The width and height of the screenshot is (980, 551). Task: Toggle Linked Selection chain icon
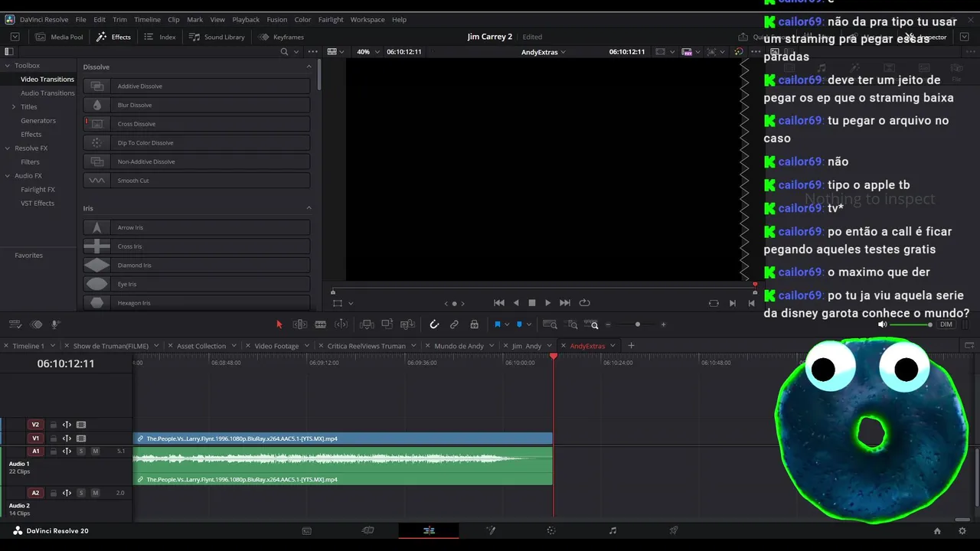454,324
